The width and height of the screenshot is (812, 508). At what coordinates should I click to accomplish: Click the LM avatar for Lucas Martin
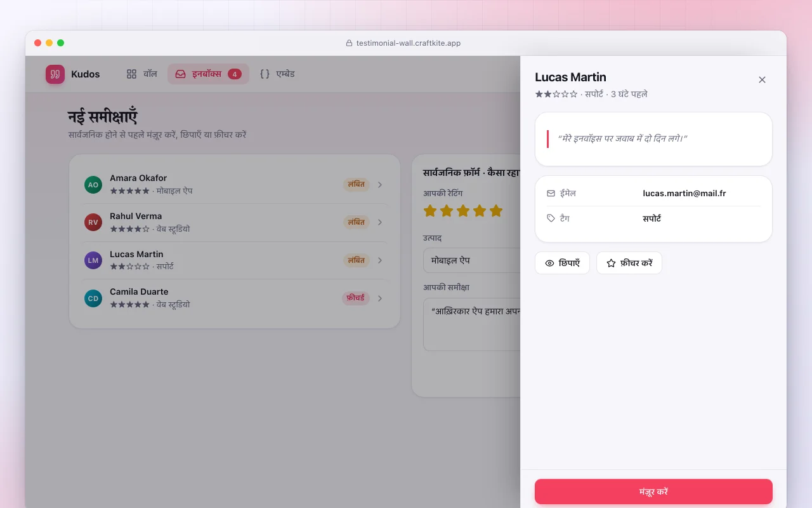[x=93, y=260]
